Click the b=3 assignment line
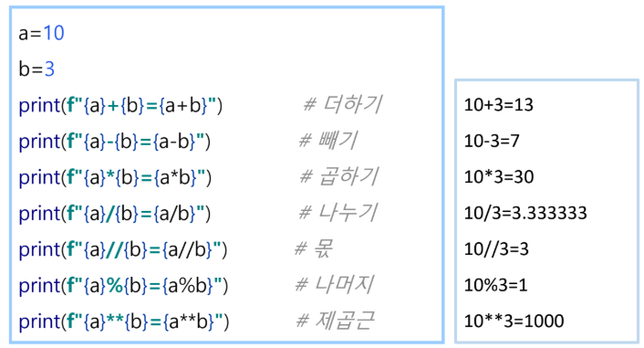The height and width of the screenshot is (348, 644). [36, 69]
